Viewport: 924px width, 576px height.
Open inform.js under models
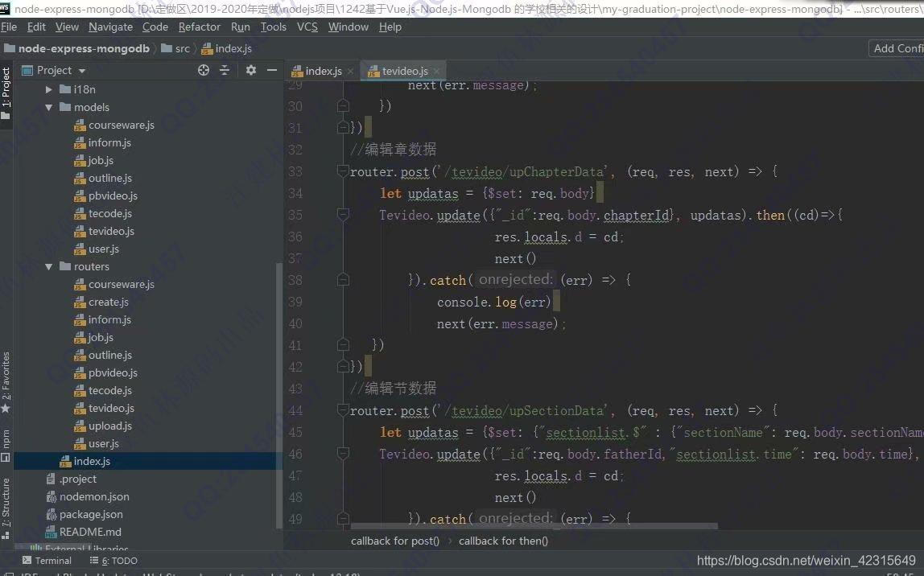pos(102,142)
